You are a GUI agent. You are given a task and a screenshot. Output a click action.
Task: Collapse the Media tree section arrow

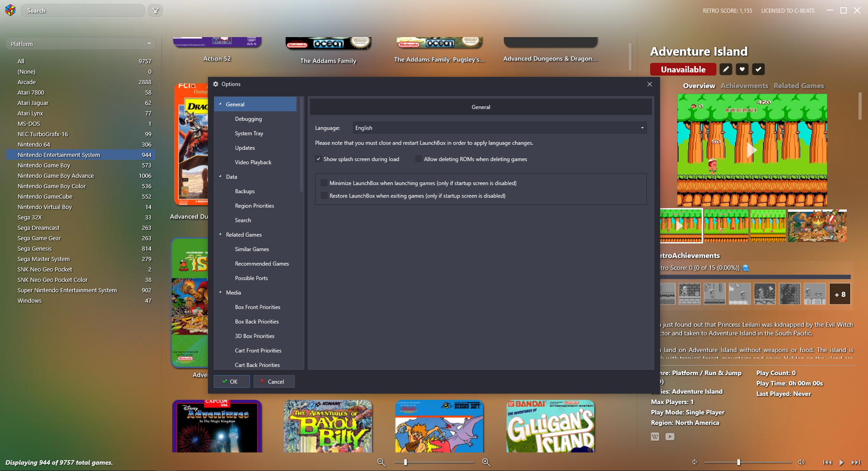click(220, 292)
